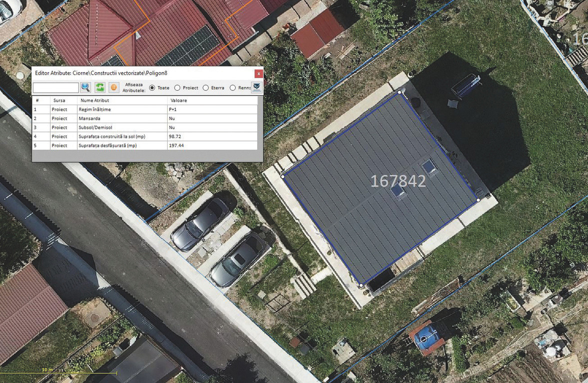Click the top vertex of the polygon
The height and width of the screenshot is (383, 588).
click(399, 92)
